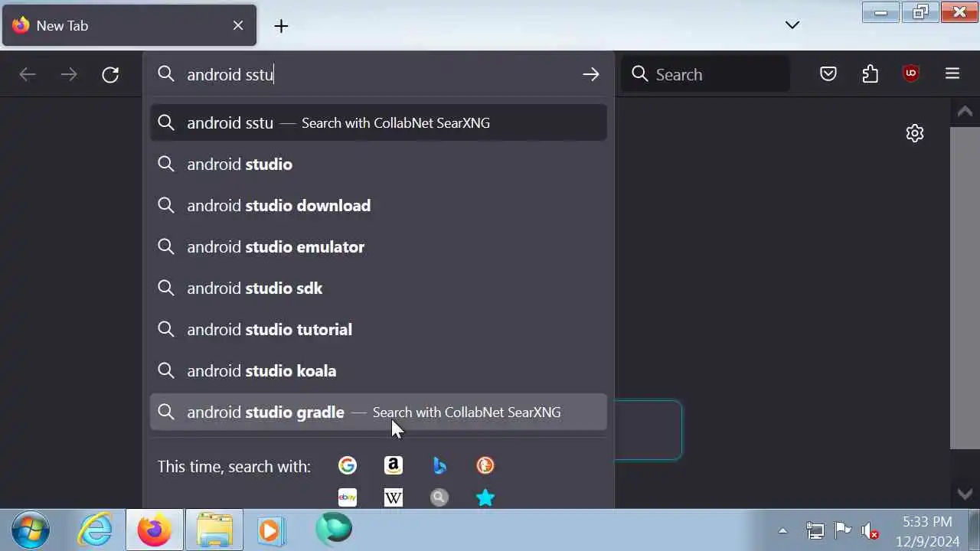Show hidden system tray icons arrow
The width and height of the screenshot is (980, 551).
coord(782,530)
